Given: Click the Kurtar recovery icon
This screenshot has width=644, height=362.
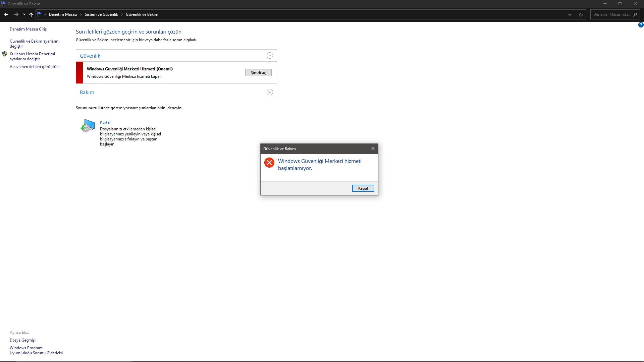Looking at the screenshot, I should tap(88, 126).
